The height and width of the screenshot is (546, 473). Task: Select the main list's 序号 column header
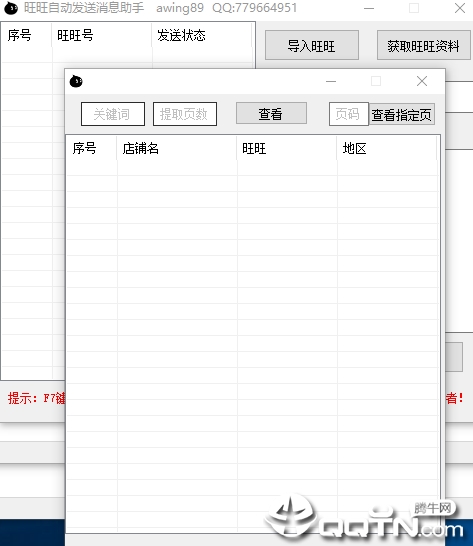point(26,35)
